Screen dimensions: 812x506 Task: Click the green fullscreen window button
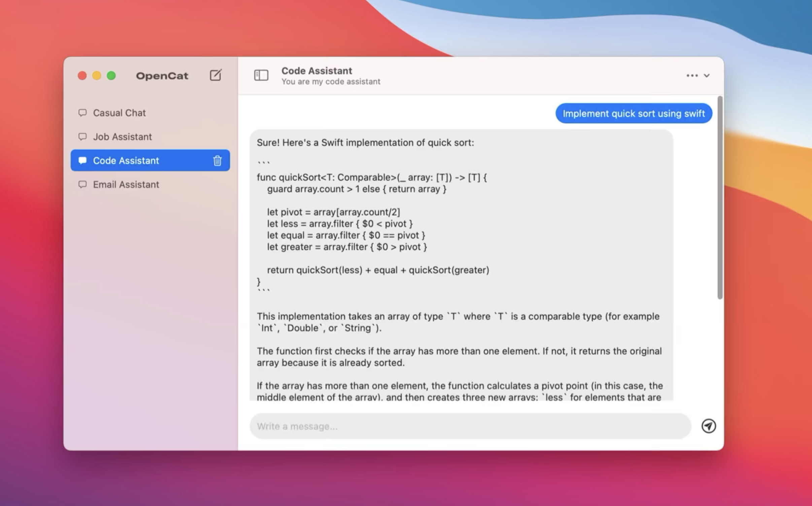(111, 76)
